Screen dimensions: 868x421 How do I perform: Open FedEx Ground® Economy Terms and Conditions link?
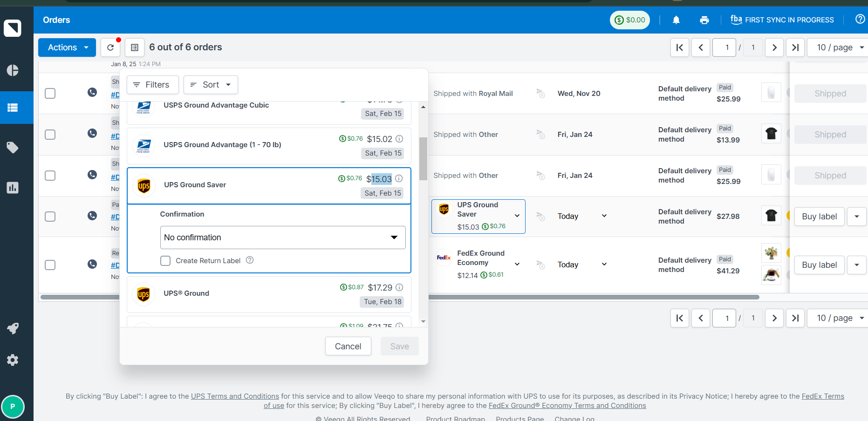567,406
